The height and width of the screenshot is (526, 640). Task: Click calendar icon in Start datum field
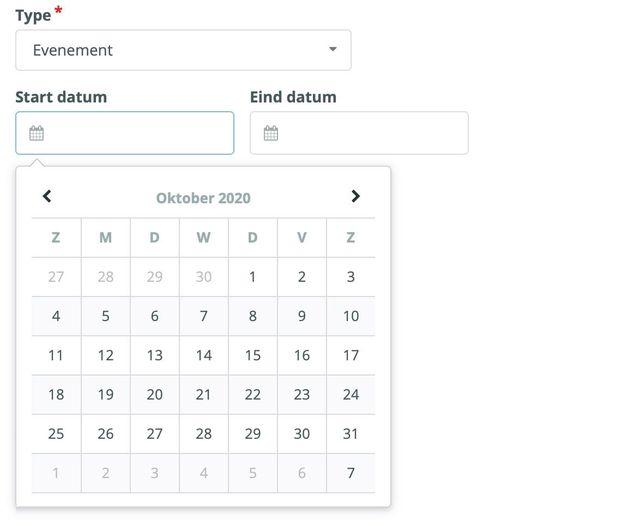pos(36,133)
